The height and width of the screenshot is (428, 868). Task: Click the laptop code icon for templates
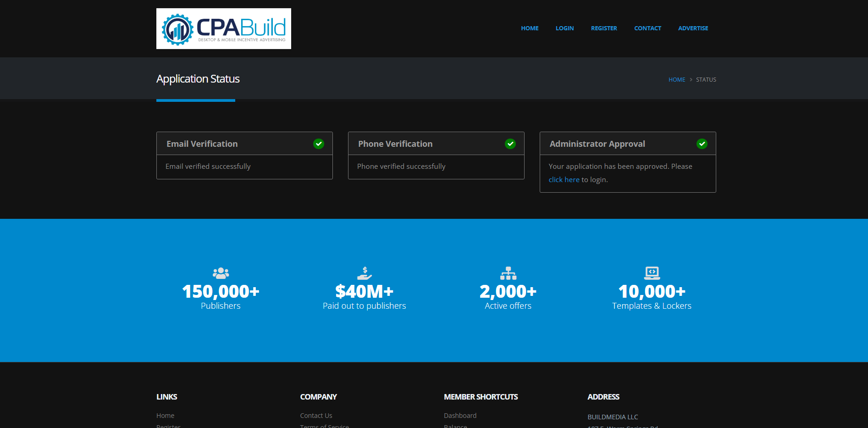coord(652,273)
